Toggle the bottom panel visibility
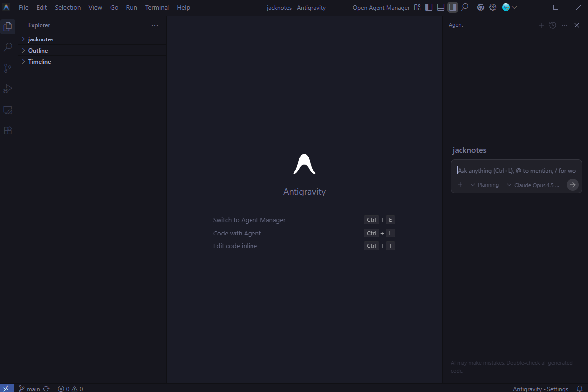 441,7
